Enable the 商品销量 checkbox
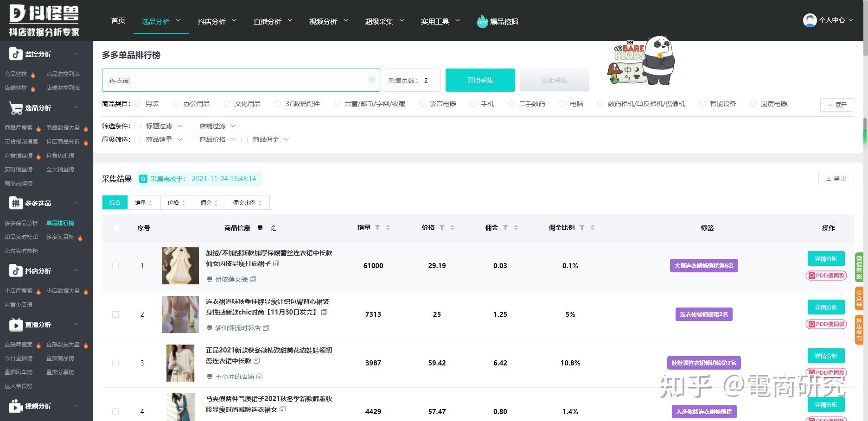 coord(138,139)
